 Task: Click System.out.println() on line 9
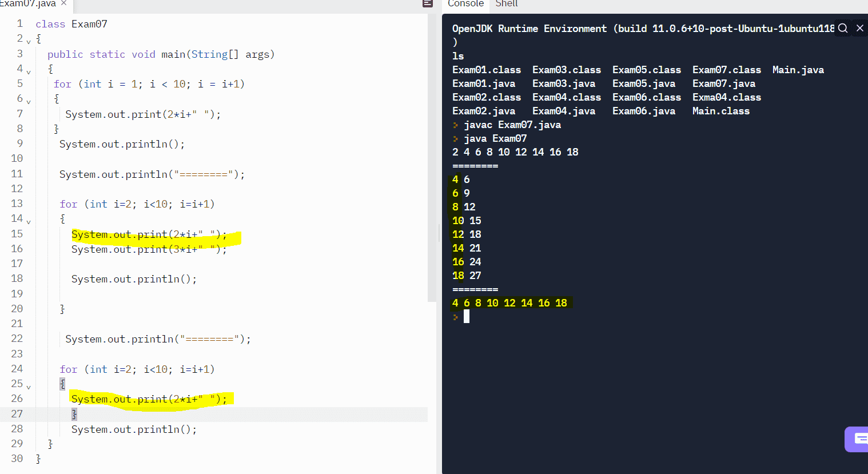click(x=122, y=144)
